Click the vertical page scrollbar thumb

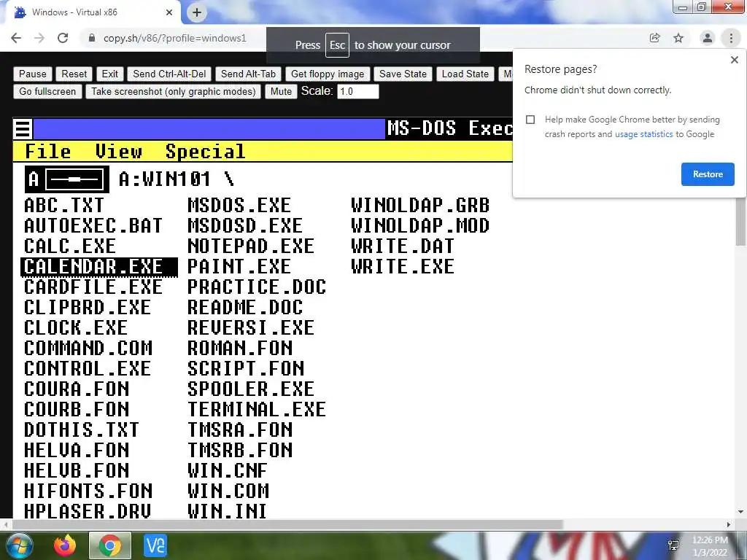click(741, 222)
